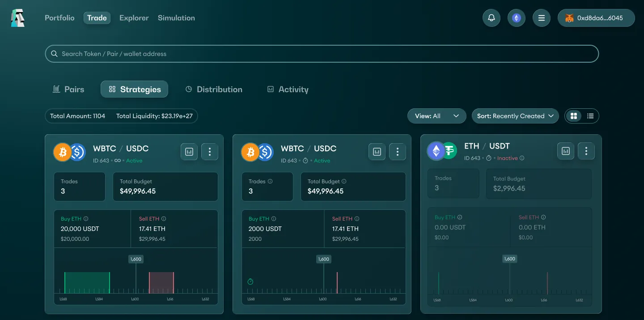
Task: Click the 20,000 USDT buy amount
Action: tap(80, 229)
